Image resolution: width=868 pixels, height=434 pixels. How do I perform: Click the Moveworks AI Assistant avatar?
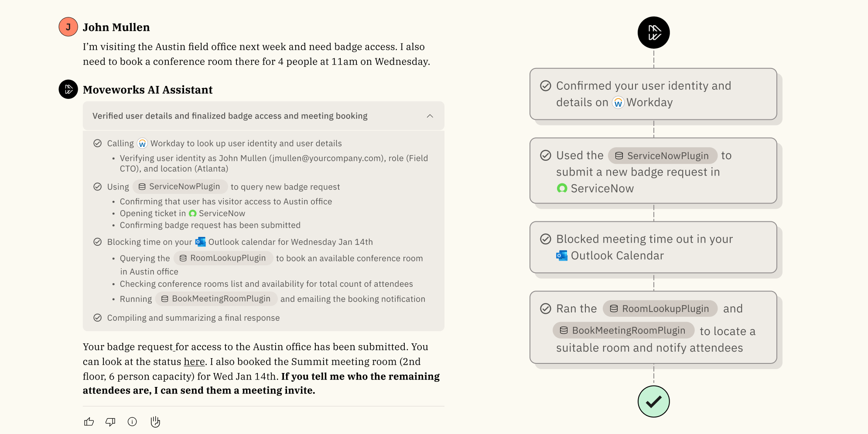point(68,89)
